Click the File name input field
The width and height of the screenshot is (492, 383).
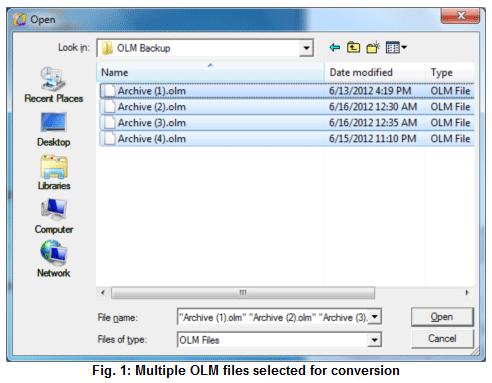(273, 317)
